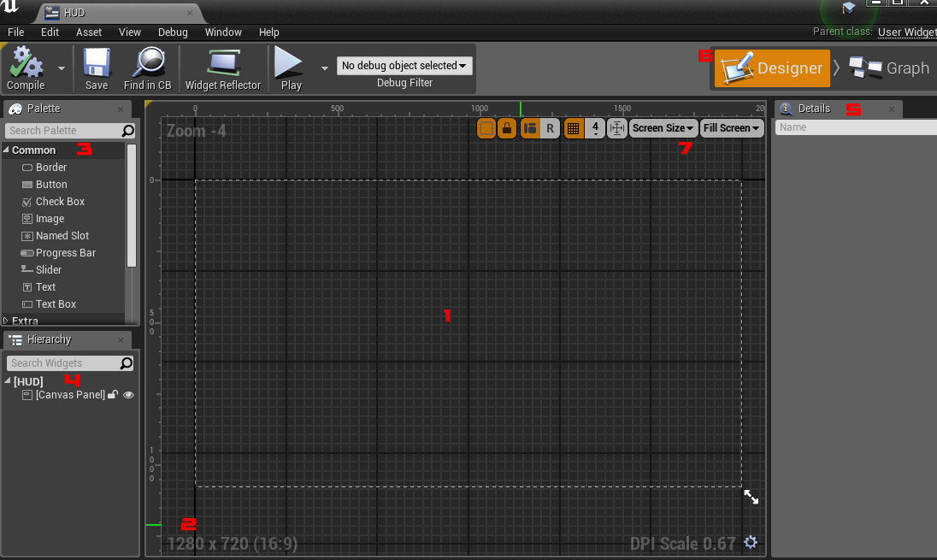Close the Palette panel tab
Screen dimensions: 937x560
120,109
